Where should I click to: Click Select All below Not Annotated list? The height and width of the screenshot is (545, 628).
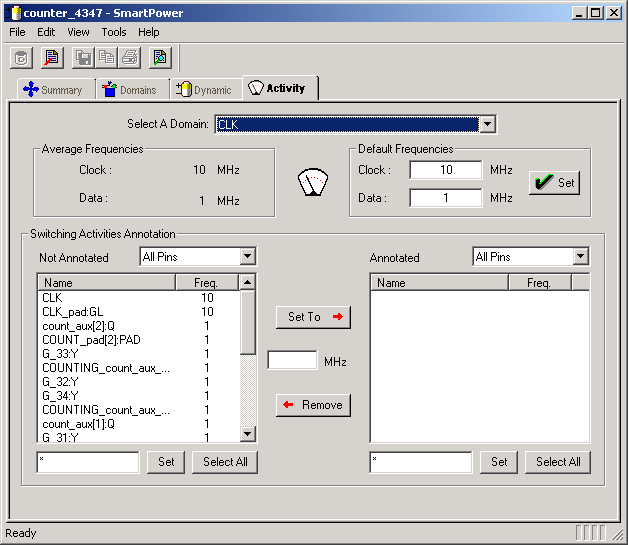click(225, 462)
